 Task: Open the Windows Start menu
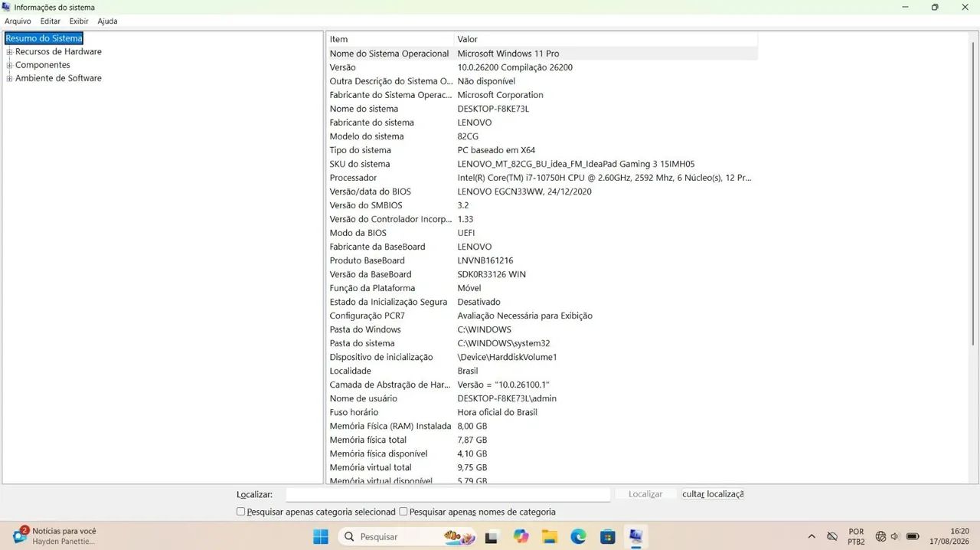tap(321, 537)
